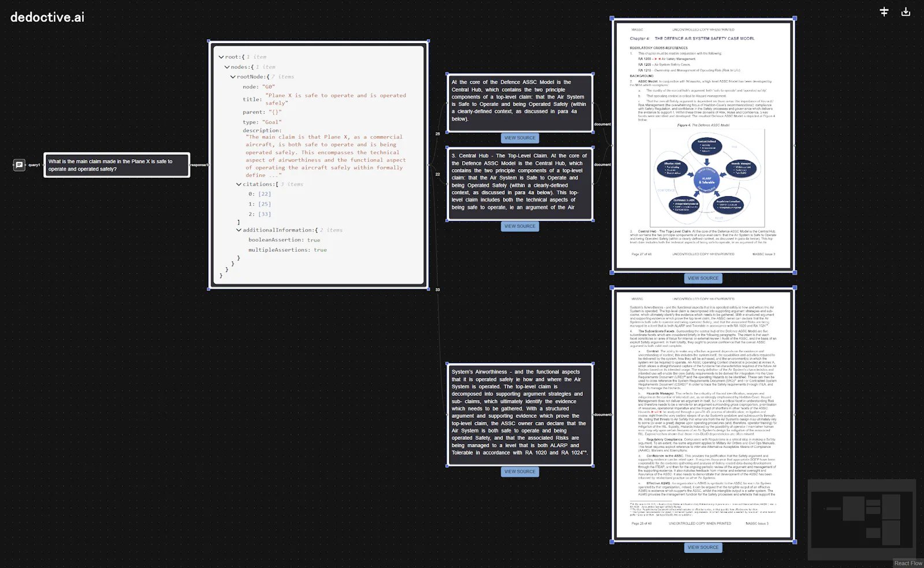Click the node value "G0"
The height and width of the screenshot is (568, 924).
[x=270, y=87]
